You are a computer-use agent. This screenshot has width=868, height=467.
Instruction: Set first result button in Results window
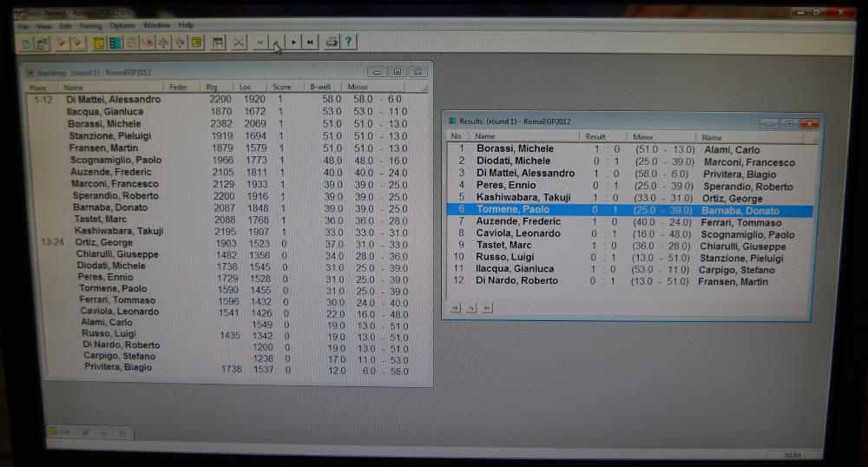(x=455, y=308)
